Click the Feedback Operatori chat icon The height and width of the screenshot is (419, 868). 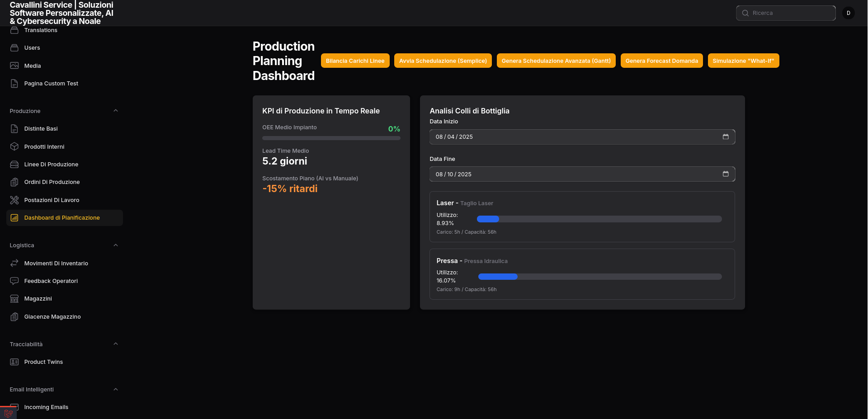(14, 281)
